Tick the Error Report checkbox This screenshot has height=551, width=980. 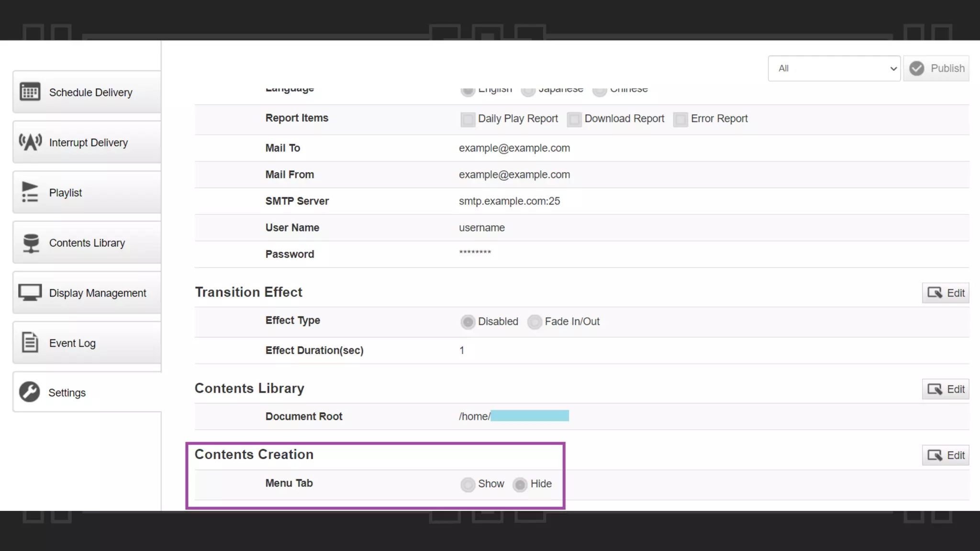[680, 119]
